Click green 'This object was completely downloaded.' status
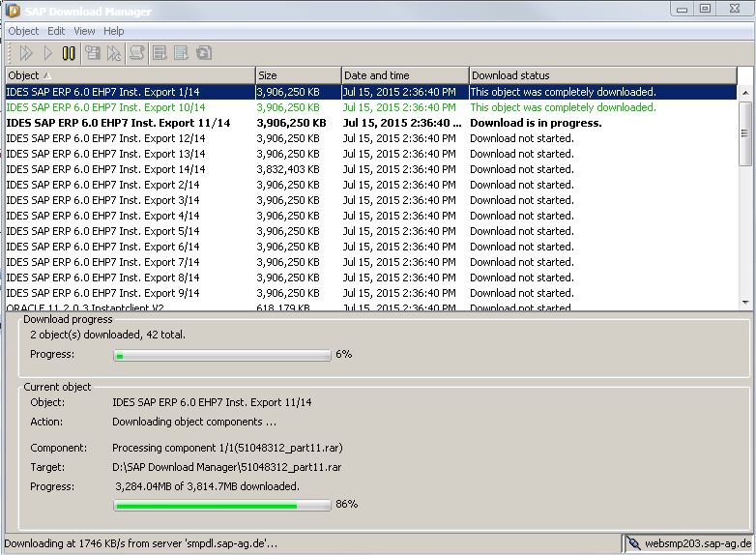 pyautogui.click(x=564, y=107)
